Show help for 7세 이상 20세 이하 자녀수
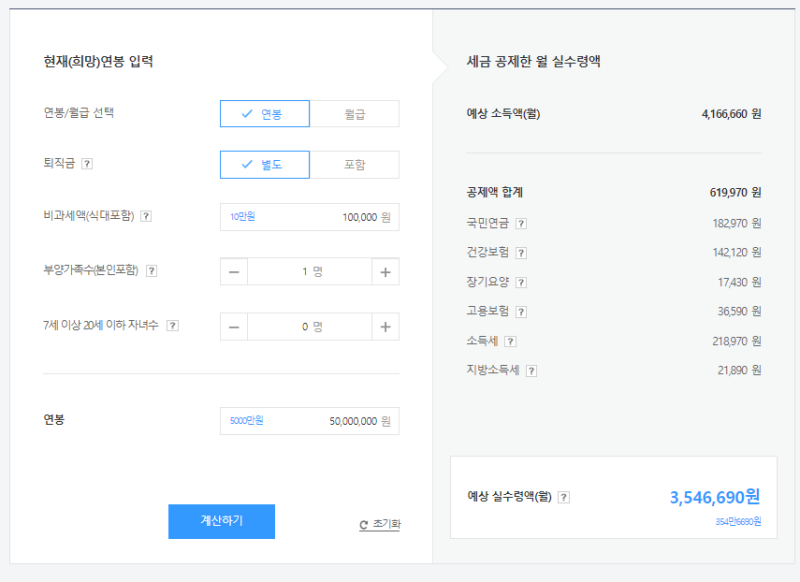800x582 pixels. (x=172, y=325)
